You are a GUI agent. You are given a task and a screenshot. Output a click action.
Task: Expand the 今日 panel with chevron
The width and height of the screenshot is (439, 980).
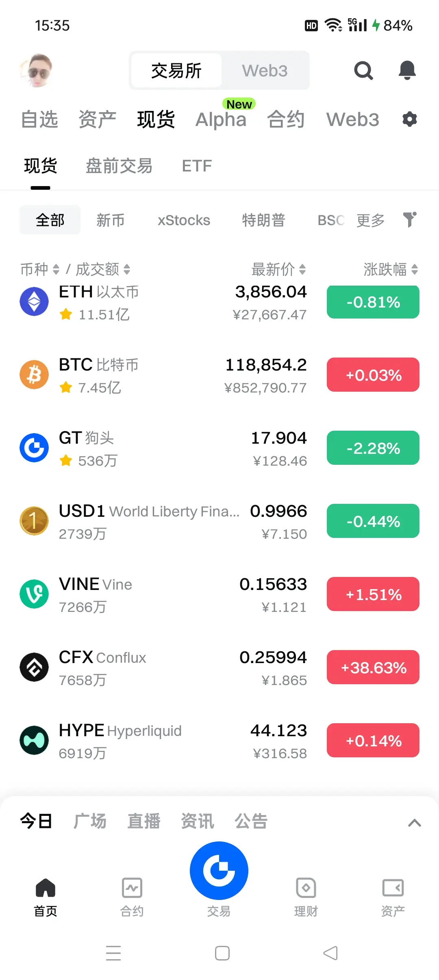pyautogui.click(x=414, y=823)
